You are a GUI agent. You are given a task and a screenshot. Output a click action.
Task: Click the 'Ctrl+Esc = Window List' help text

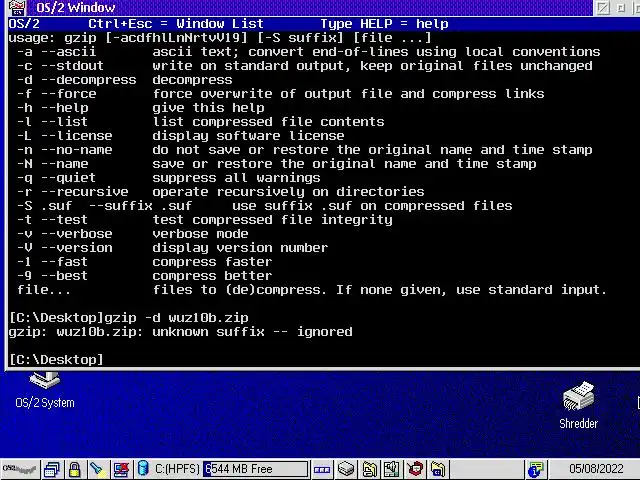176,24
